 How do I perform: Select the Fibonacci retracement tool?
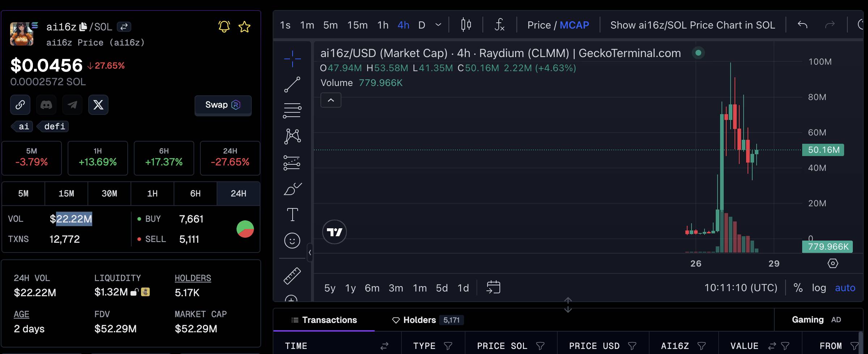[292, 111]
